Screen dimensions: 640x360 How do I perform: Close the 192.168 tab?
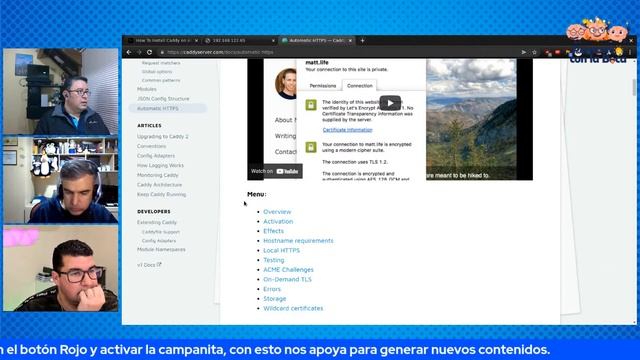coord(273,40)
